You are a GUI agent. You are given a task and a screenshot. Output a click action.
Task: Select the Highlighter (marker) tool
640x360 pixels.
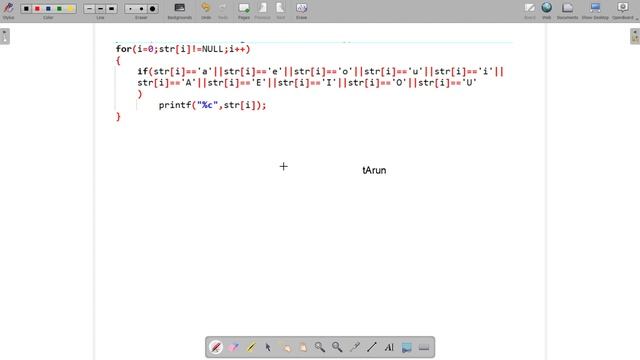click(251, 347)
